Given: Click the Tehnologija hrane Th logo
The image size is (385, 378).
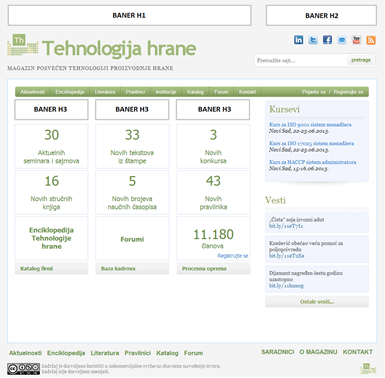Looking at the screenshot, I should [22, 45].
